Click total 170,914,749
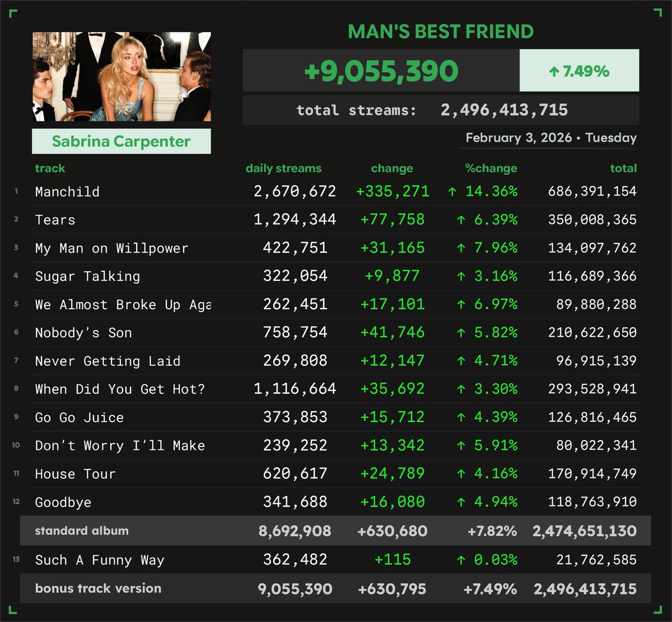This screenshot has width=672, height=622. pos(592,474)
